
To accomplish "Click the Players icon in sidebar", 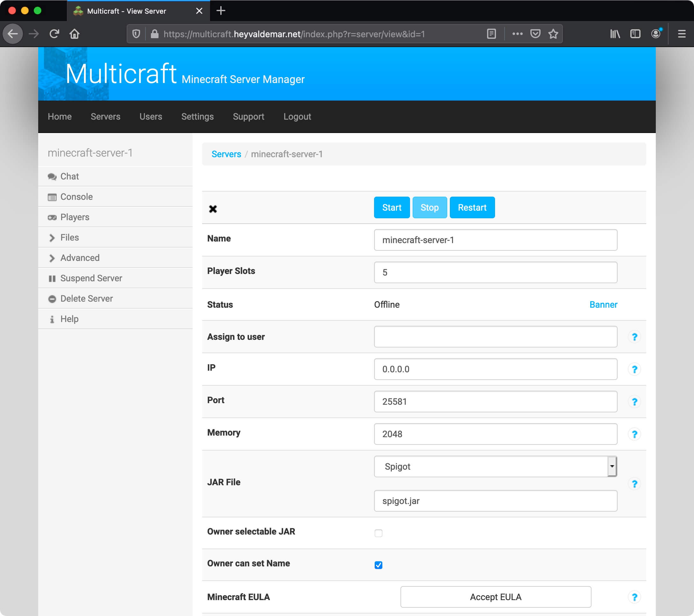I will point(52,217).
